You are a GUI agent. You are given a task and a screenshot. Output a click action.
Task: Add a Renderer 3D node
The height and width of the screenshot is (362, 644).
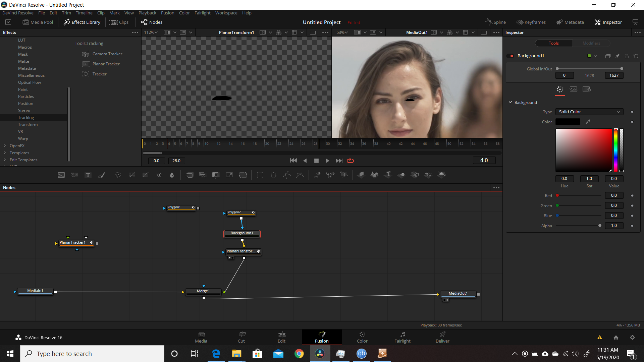click(x=442, y=175)
